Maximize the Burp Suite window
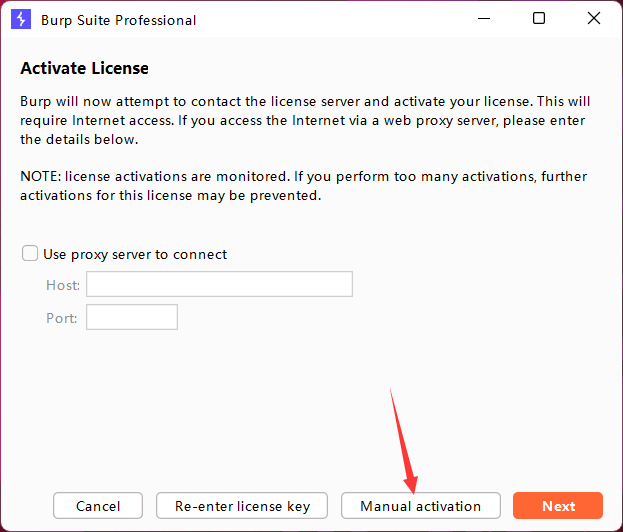623x532 pixels. pyautogui.click(x=539, y=19)
